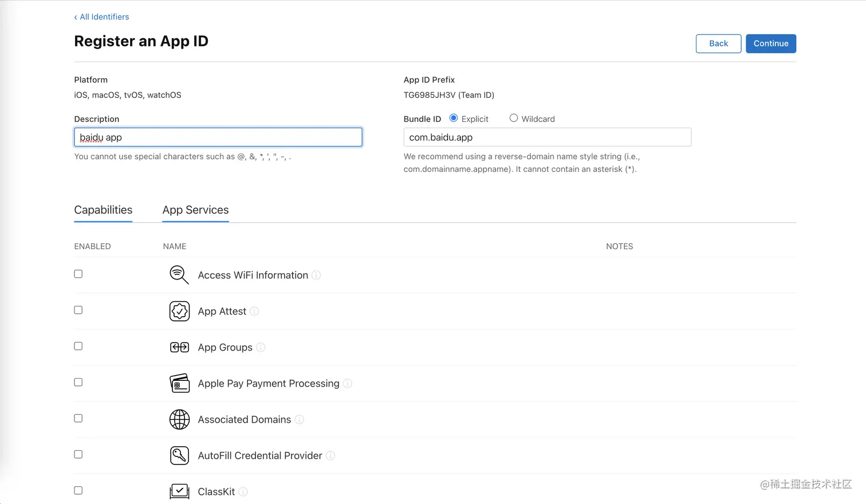Click the App Attest label
This screenshot has height=504, width=866.
coord(222,312)
